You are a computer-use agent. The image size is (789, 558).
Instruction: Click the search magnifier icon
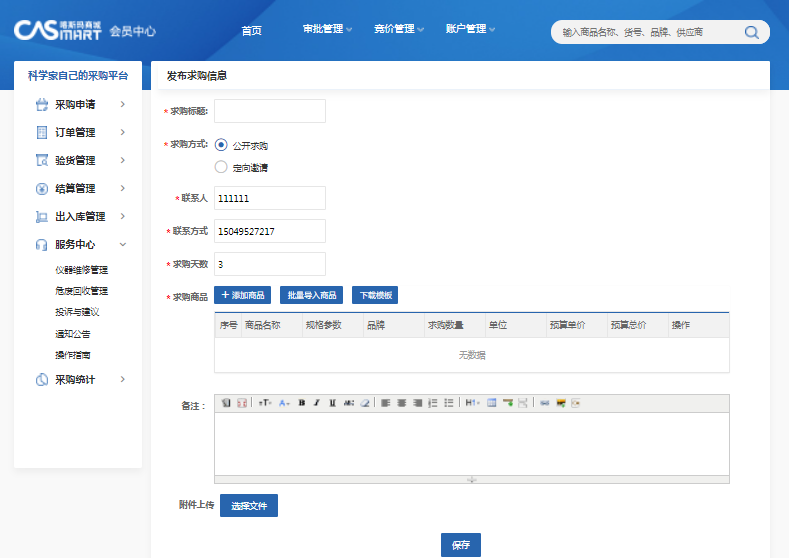click(x=751, y=32)
